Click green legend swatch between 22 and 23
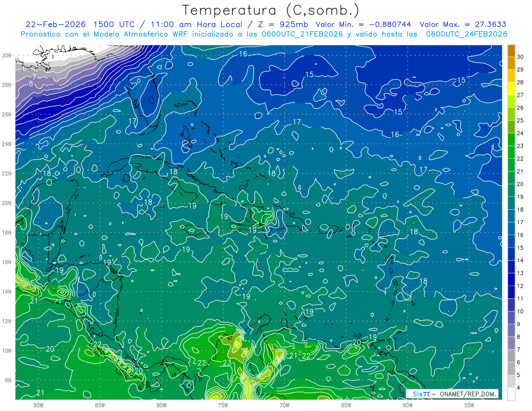Image resolution: width=532 pixels, height=411 pixels. (x=512, y=152)
